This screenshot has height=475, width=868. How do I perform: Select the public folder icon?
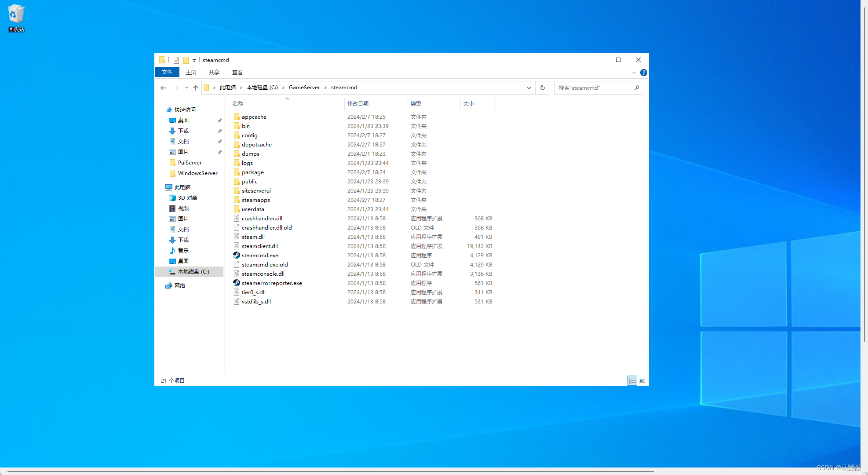coord(237,181)
